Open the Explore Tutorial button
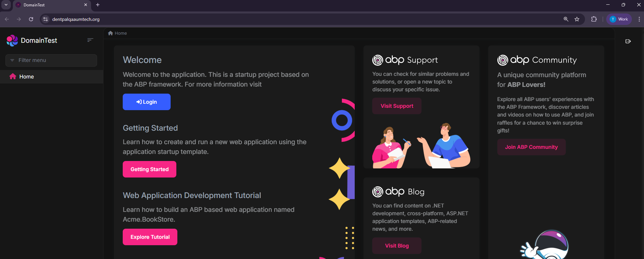The height and width of the screenshot is (259, 644). click(x=150, y=237)
